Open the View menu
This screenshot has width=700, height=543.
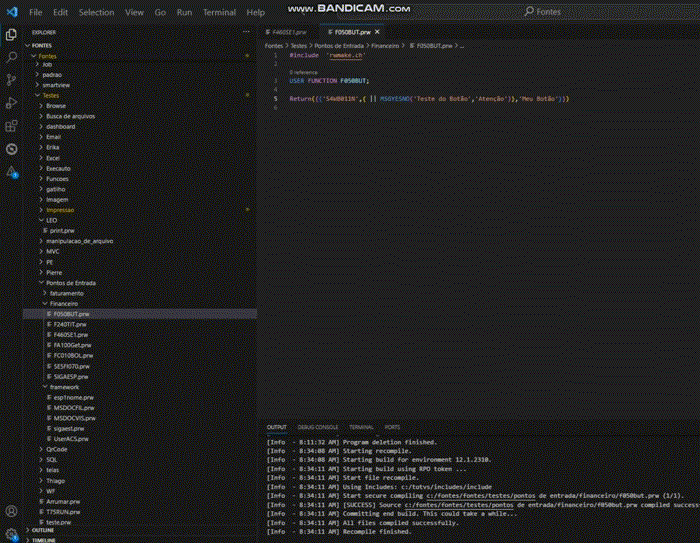[134, 13]
